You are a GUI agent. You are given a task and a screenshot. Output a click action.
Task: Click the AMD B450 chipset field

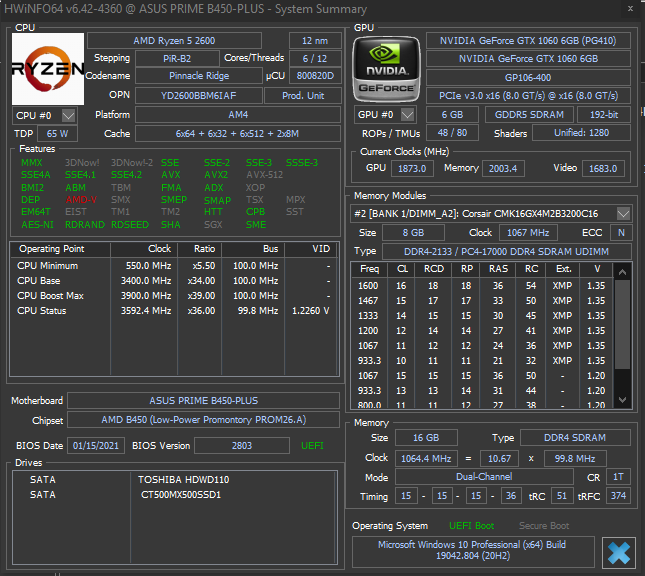pos(203,420)
